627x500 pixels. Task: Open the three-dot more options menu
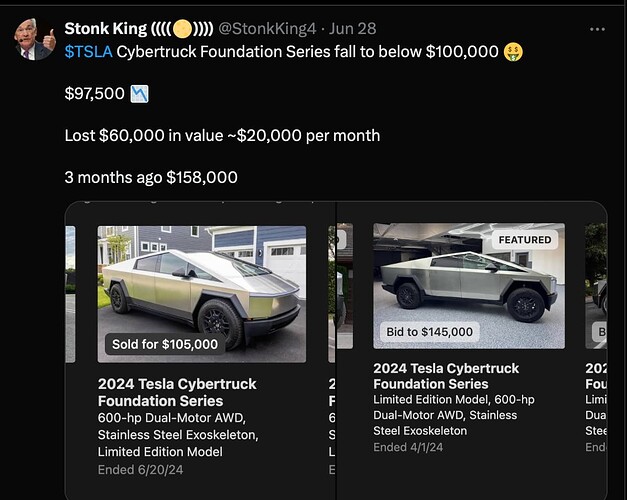coord(597,29)
